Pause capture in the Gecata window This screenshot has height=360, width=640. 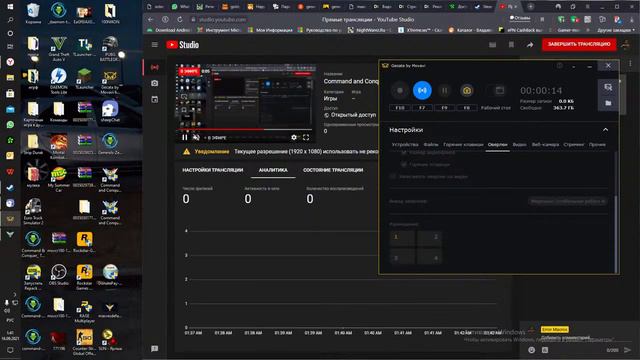(444, 91)
